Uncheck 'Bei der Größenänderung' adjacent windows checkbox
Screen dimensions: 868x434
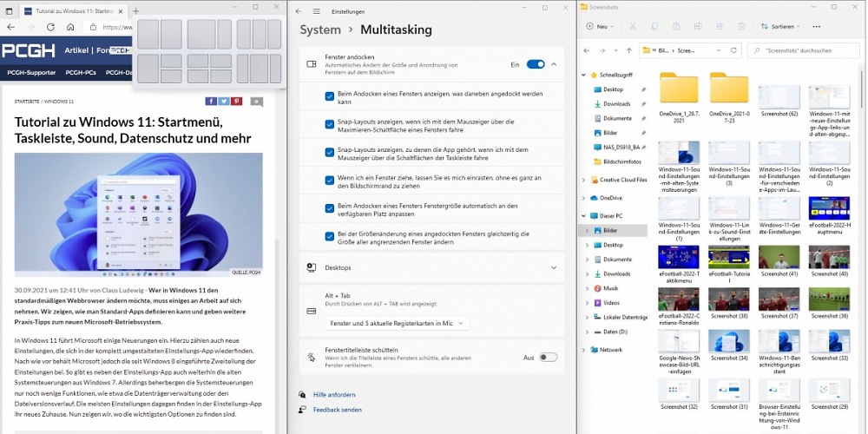[x=329, y=237]
